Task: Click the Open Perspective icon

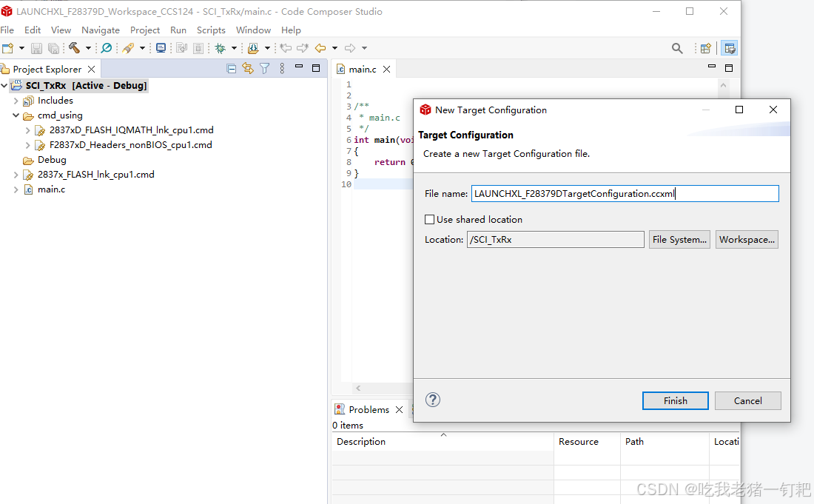Action: 705,48
